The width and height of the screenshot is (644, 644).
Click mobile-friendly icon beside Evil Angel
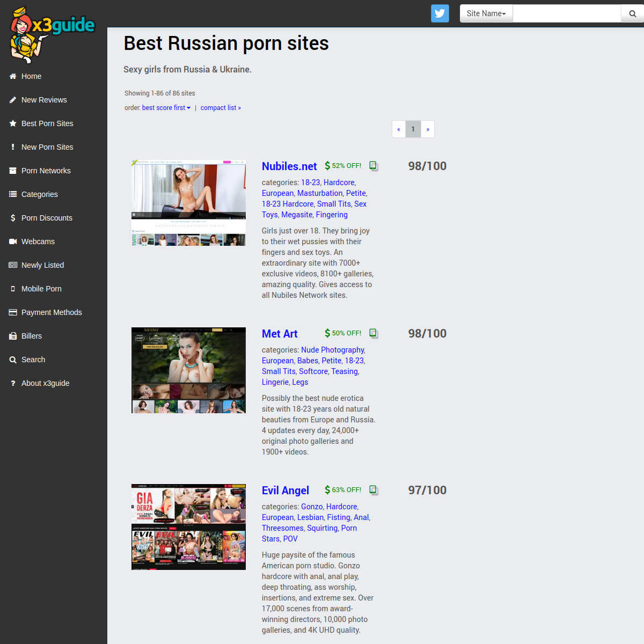click(374, 490)
